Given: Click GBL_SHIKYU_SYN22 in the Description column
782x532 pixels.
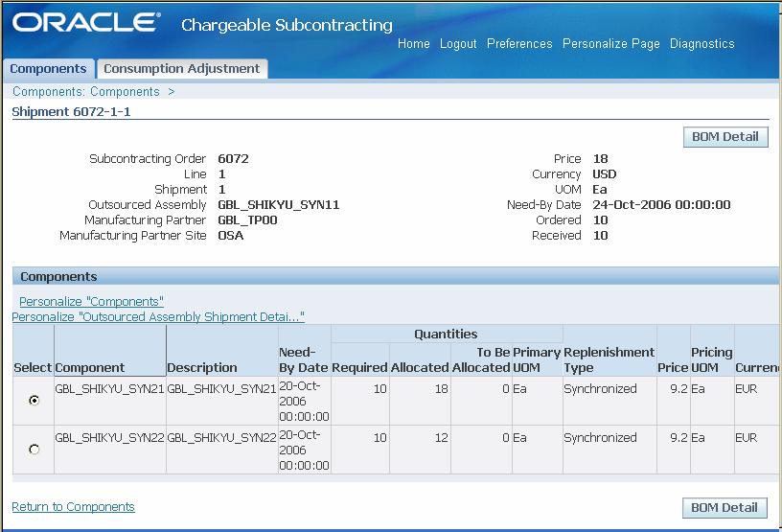Looking at the screenshot, I should tap(221, 438).
